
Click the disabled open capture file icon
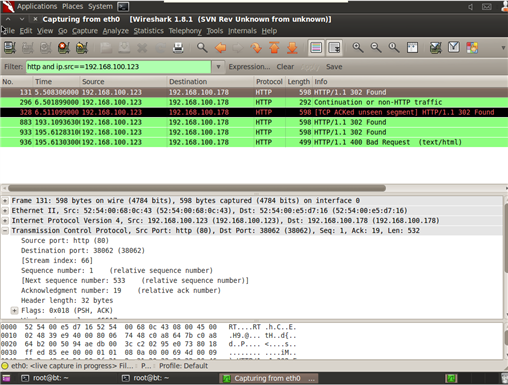click(106, 48)
